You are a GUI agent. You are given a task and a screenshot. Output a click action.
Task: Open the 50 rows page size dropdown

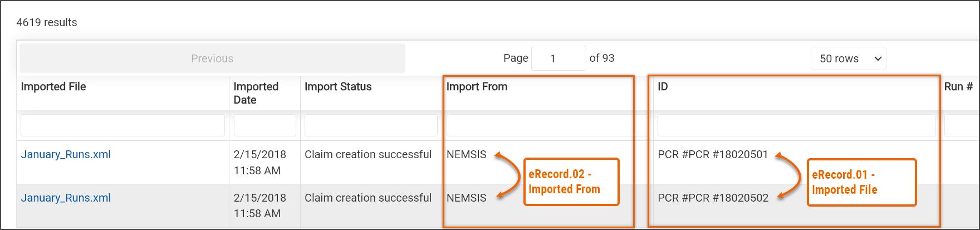[848, 58]
